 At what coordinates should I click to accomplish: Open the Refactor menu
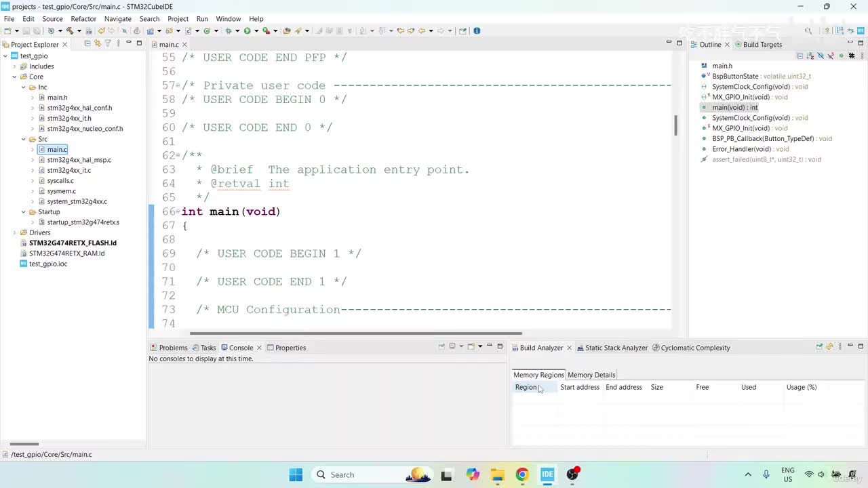(83, 19)
